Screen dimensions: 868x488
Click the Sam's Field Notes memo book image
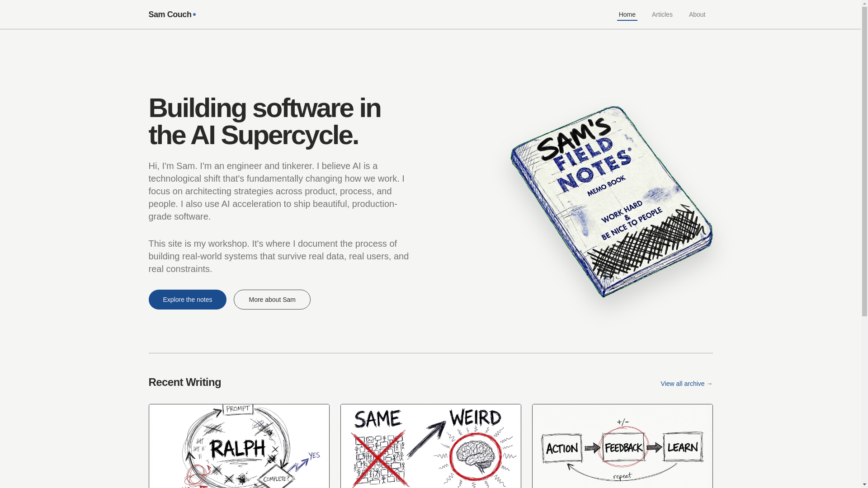[611, 202]
